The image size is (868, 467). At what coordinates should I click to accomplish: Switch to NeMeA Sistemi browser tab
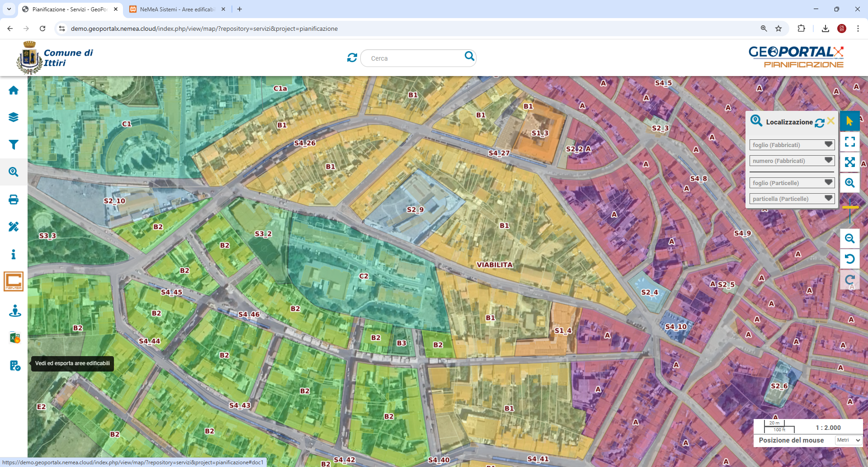177,9
